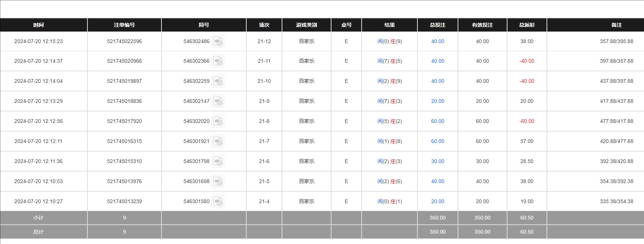Click video replay icon beside 546302366
The width and height of the screenshot is (644, 244).
click(x=218, y=61)
